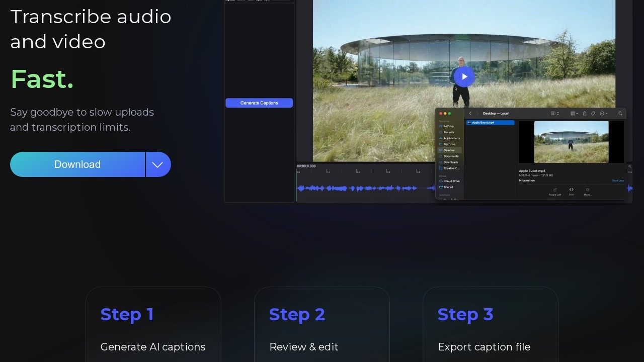This screenshot has width=644, height=362.
Task: Click the timeline zoom magnifier icon
Action: [x=629, y=166]
